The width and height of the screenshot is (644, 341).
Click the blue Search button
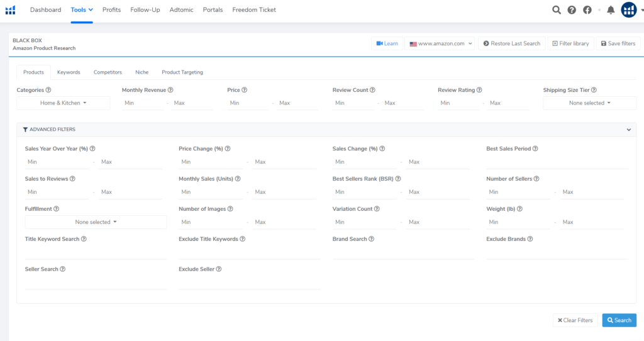619,320
